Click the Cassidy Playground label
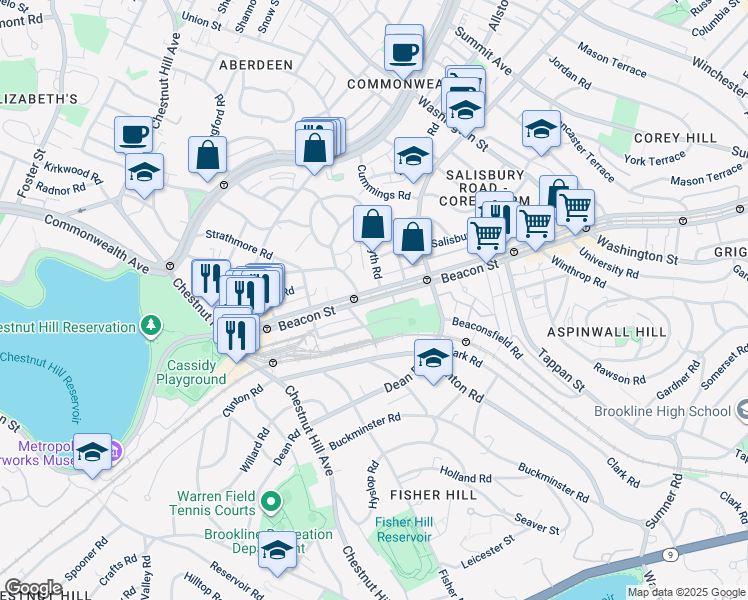The height and width of the screenshot is (600, 748). 191,372
